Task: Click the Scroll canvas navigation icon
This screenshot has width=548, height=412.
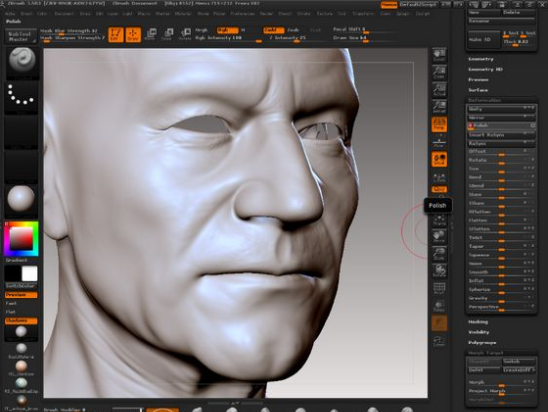Action: (439, 55)
